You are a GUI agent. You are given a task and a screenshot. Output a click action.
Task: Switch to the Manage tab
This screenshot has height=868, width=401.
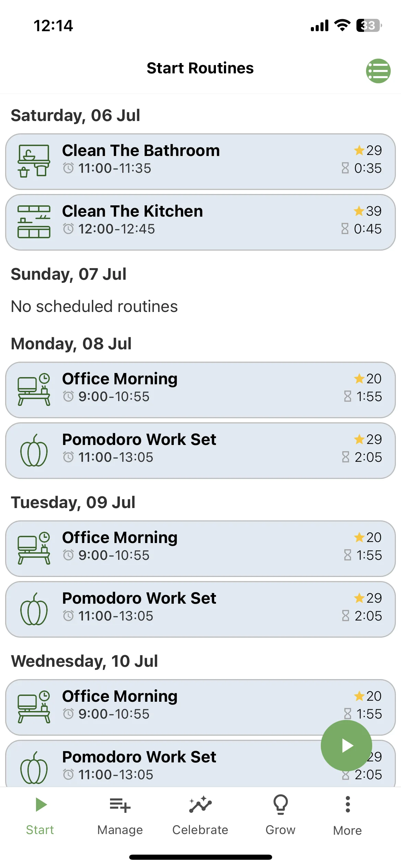click(120, 815)
